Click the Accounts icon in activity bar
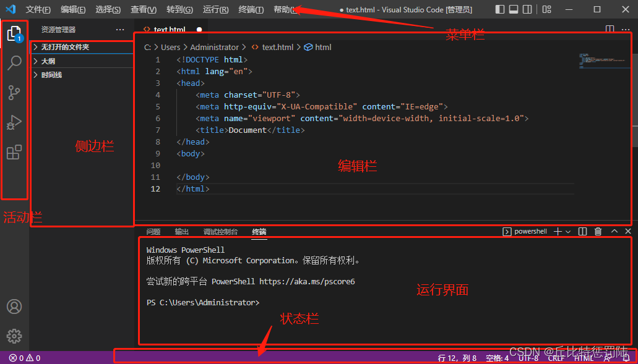638x364 pixels. pyautogui.click(x=14, y=307)
